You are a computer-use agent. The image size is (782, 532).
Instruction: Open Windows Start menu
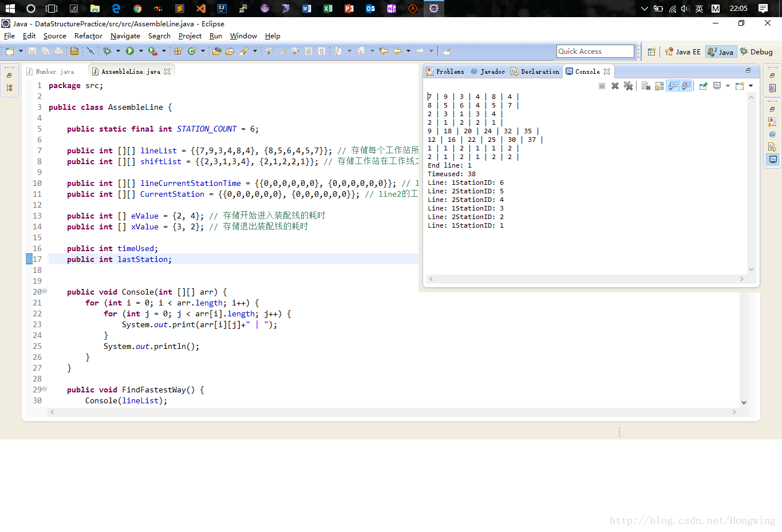(x=10, y=9)
